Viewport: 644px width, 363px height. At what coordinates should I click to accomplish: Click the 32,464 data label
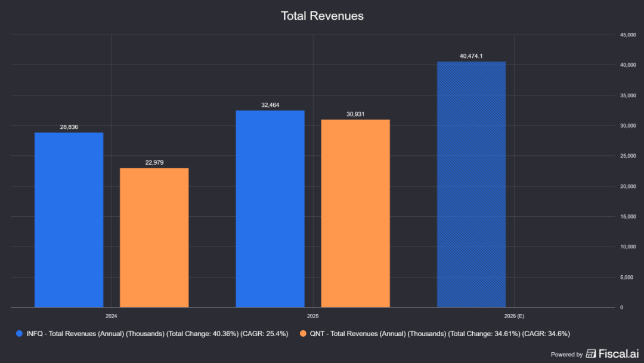click(270, 105)
